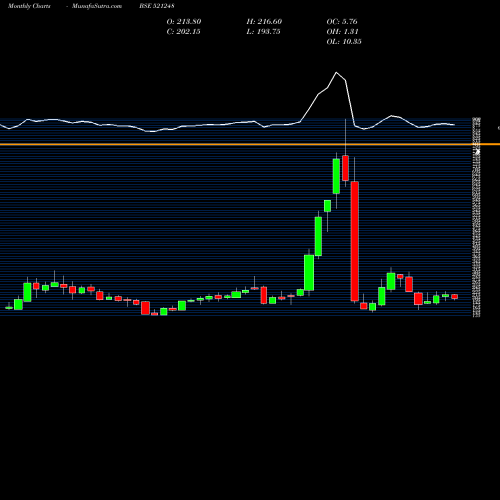Click the close value "C: 202.15"

point(183,31)
